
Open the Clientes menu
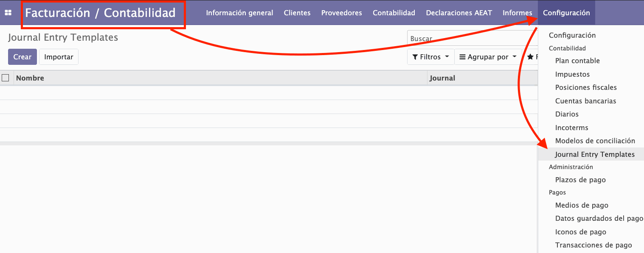297,13
